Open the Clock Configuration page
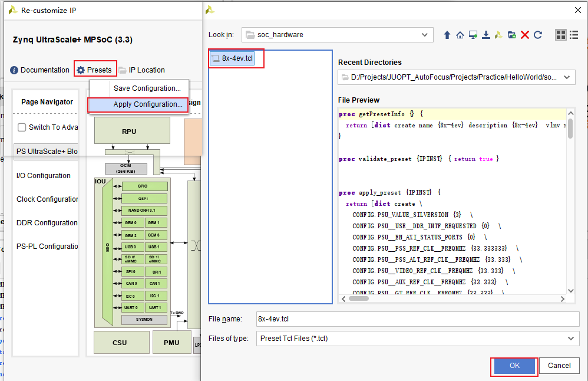 (x=47, y=199)
